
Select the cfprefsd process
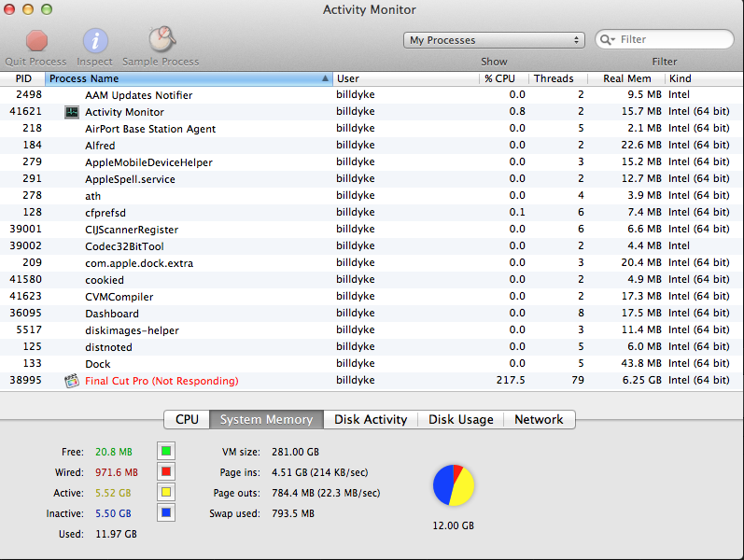click(105, 213)
